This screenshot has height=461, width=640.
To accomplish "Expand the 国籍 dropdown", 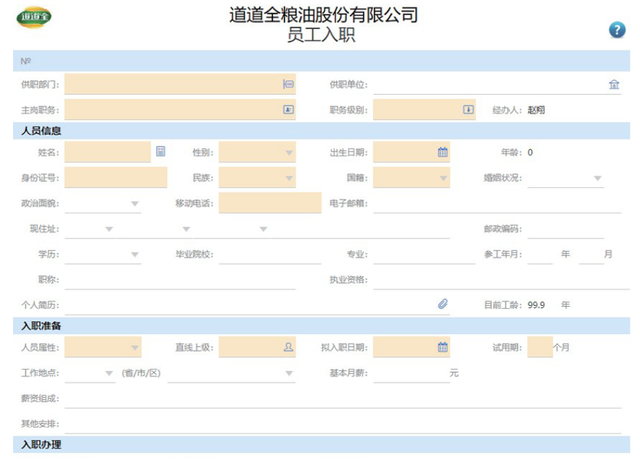I will tap(443, 178).
